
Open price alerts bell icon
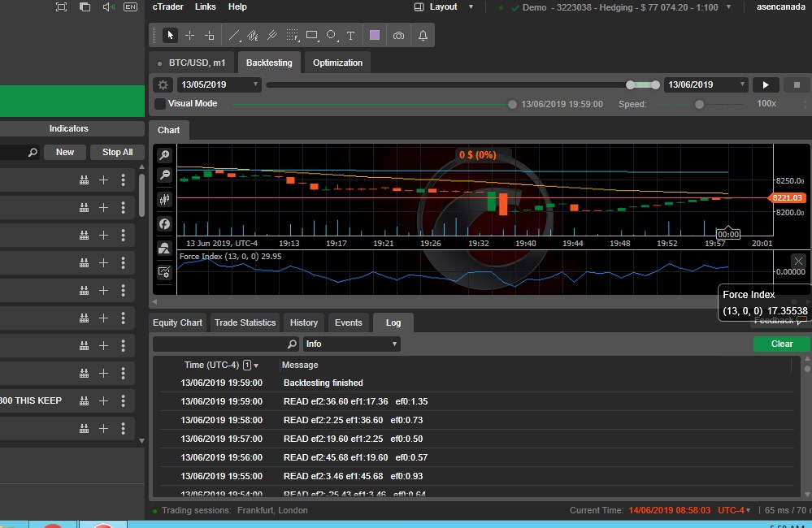423,35
